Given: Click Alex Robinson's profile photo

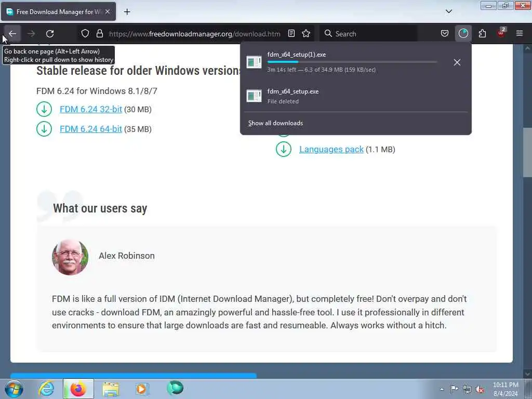Looking at the screenshot, I should 70,257.
